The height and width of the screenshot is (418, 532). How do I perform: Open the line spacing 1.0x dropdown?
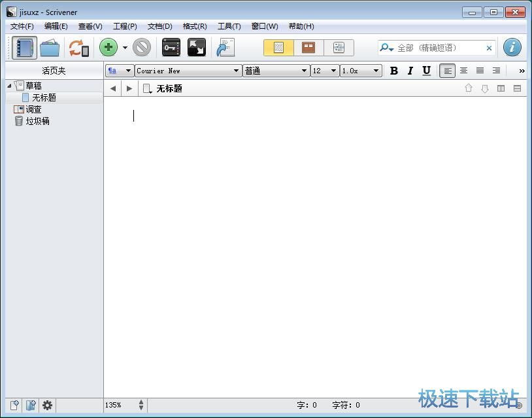click(361, 71)
